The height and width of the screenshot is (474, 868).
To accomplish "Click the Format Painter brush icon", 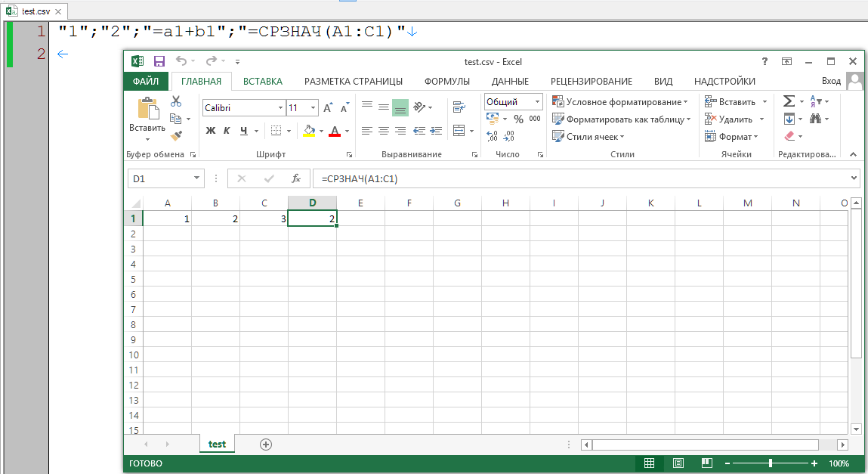I will pyautogui.click(x=176, y=136).
